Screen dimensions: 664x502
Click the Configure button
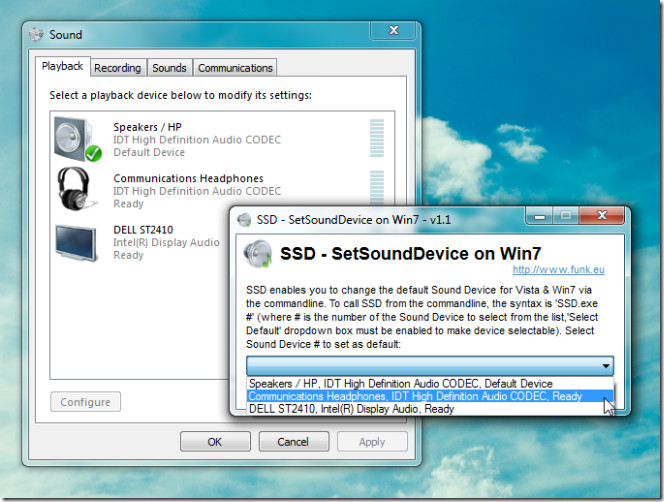85,402
